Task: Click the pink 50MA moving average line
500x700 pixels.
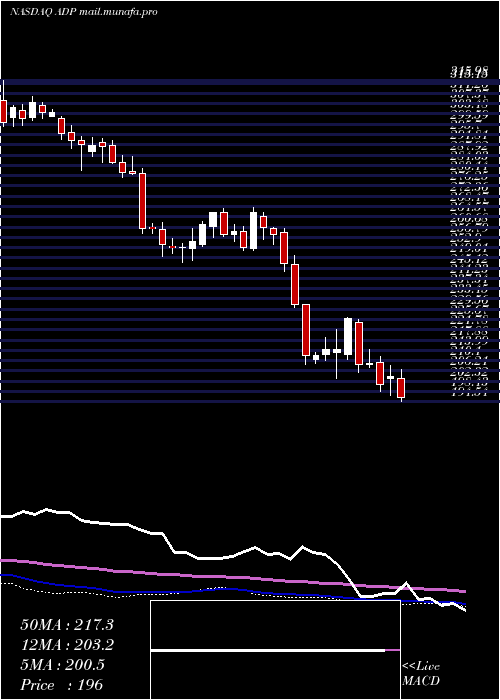Action: [233, 576]
